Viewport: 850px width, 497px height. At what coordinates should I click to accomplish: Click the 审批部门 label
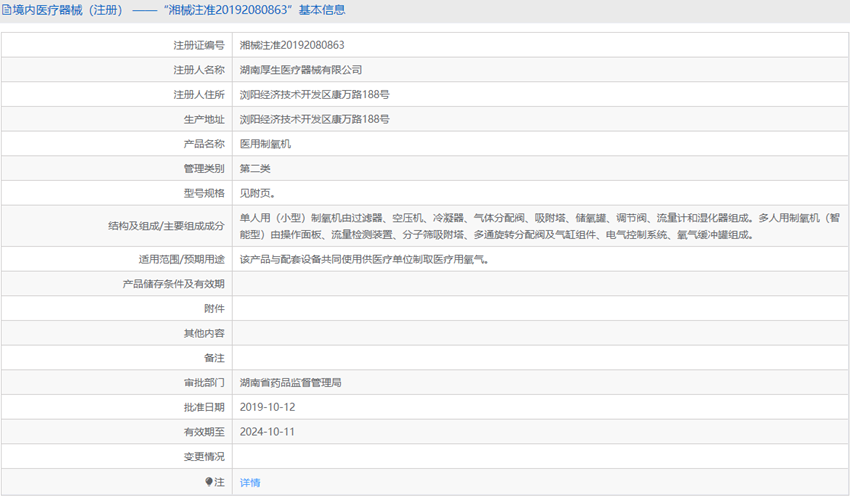(204, 383)
